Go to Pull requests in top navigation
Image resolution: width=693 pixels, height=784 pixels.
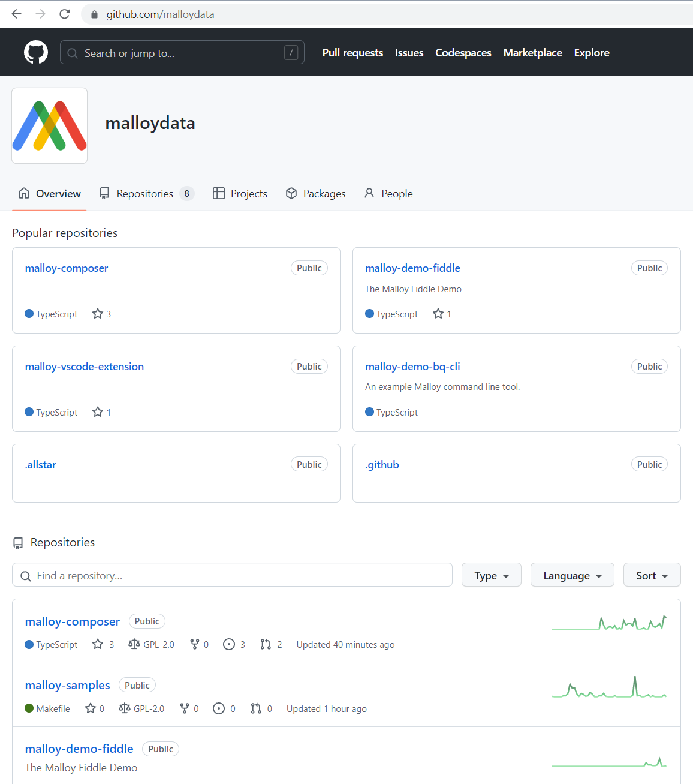[x=352, y=53]
